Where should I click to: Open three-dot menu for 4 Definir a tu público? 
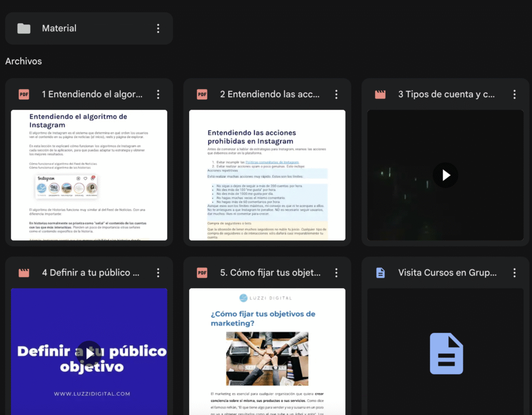(158, 273)
